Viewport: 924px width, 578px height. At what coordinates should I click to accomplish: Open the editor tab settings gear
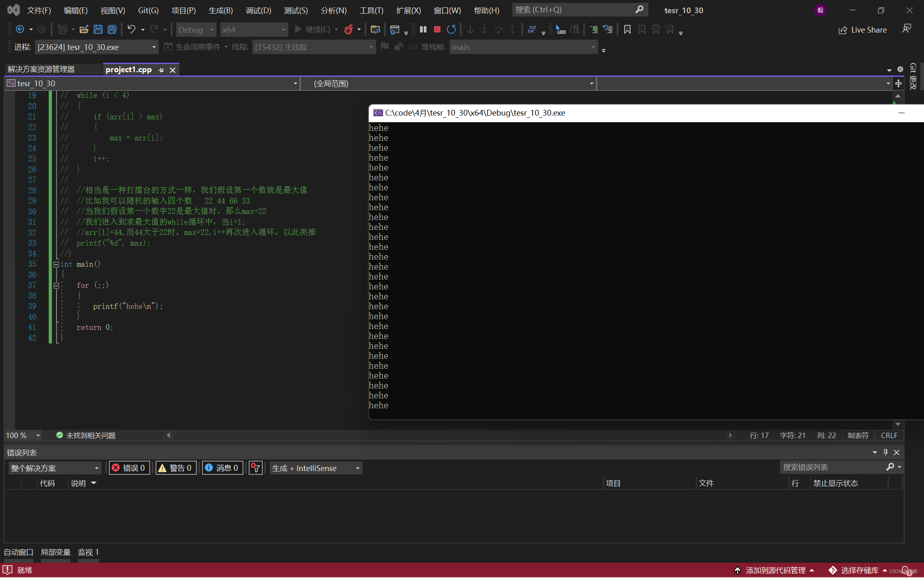(x=900, y=69)
